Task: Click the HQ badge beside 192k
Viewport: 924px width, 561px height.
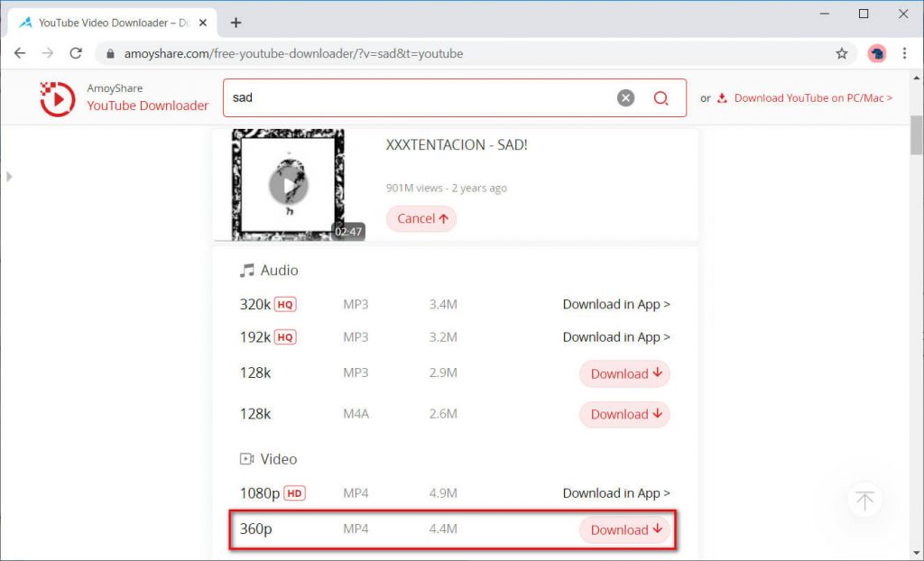Action: pos(285,337)
